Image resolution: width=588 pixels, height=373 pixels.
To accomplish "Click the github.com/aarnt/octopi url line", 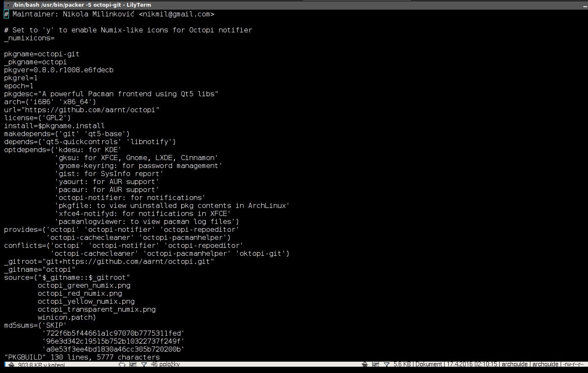I will pos(82,110).
